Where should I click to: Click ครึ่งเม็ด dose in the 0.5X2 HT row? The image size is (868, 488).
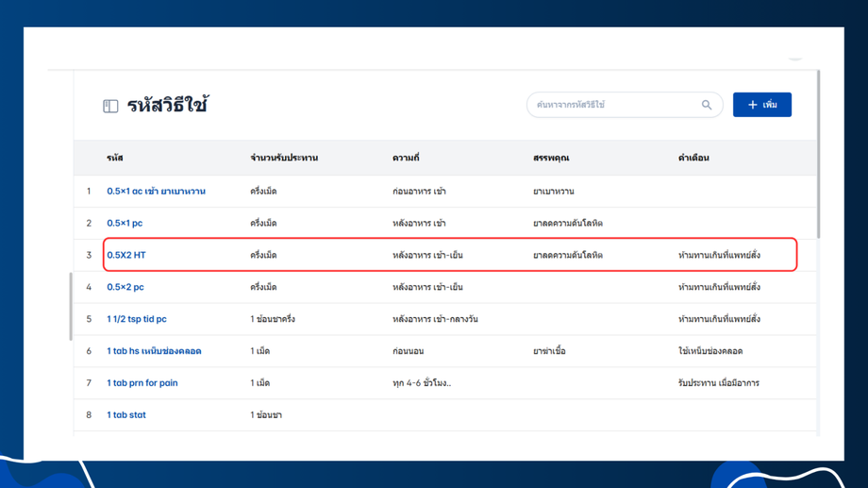[x=263, y=255]
